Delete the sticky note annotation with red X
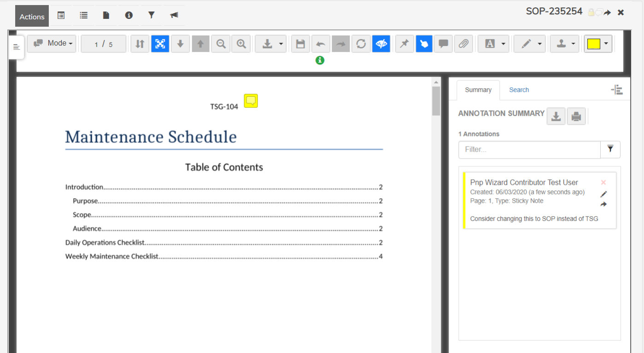 pyautogui.click(x=603, y=182)
